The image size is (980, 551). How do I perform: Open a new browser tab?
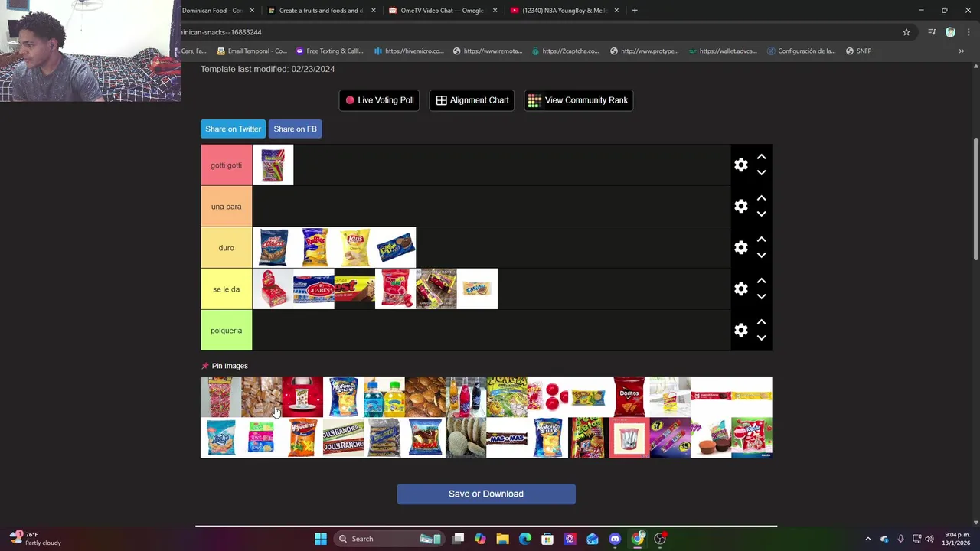click(634, 11)
